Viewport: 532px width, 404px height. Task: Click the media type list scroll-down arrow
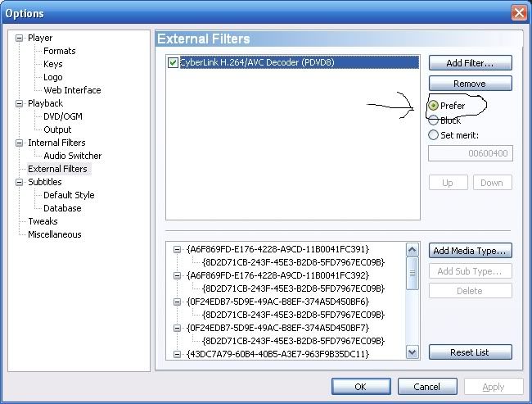413,352
